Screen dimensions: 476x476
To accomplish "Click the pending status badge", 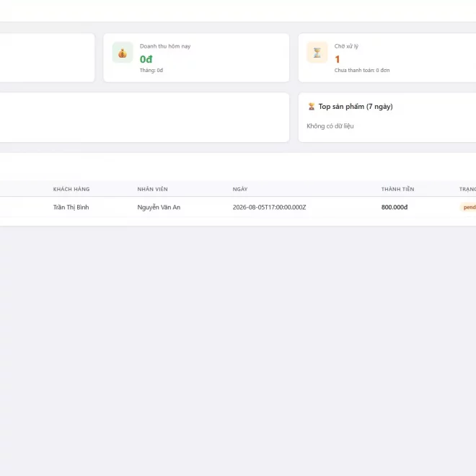I will (x=468, y=207).
